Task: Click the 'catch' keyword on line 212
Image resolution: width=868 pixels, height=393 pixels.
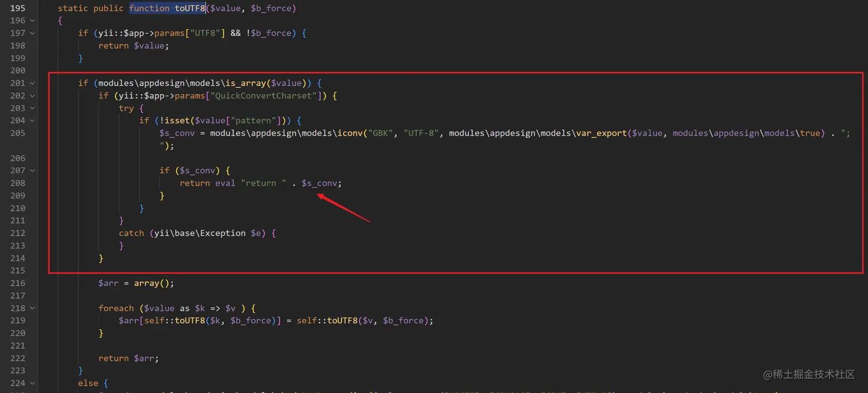Action: click(131, 233)
